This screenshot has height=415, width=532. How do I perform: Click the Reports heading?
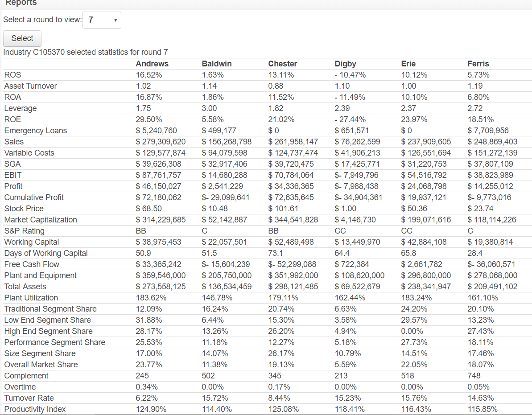[x=21, y=3]
